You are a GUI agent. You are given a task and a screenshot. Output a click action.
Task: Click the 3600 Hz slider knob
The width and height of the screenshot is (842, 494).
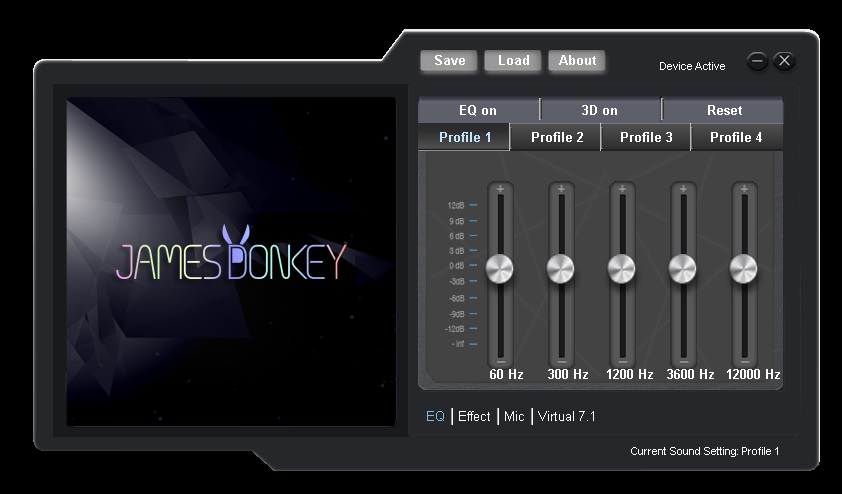[x=683, y=268]
